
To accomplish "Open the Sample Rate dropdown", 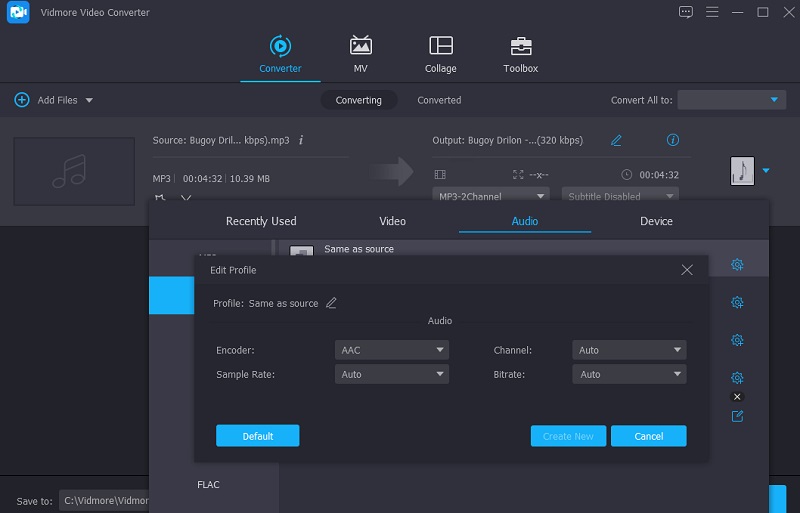I will click(x=392, y=375).
